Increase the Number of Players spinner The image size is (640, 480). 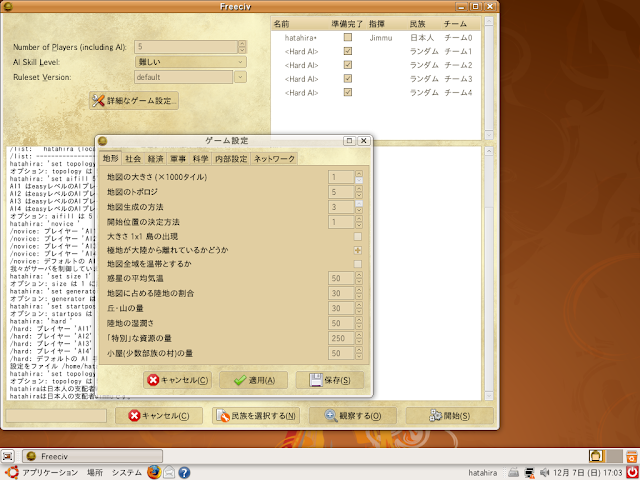(x=242, y=44)
